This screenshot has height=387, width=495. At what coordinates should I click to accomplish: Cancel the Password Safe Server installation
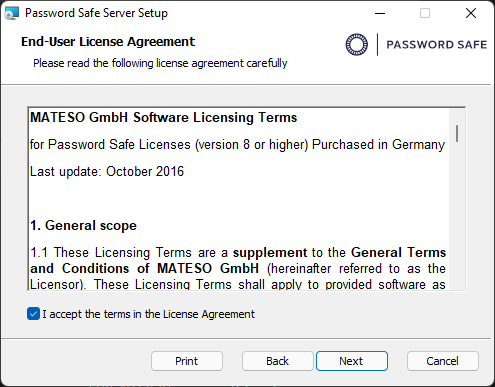[x=443, y=361]
